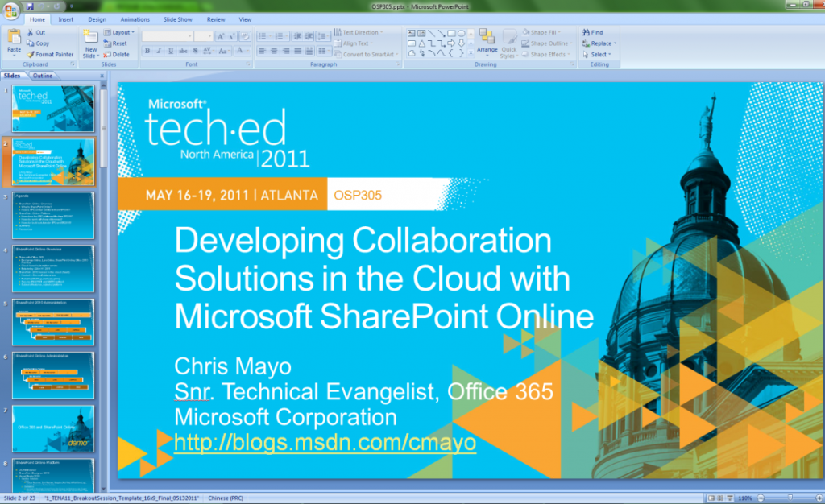Cut the selection
This screenshot has height=504, width=825.
pyautogui.click(x=36, y=32)
